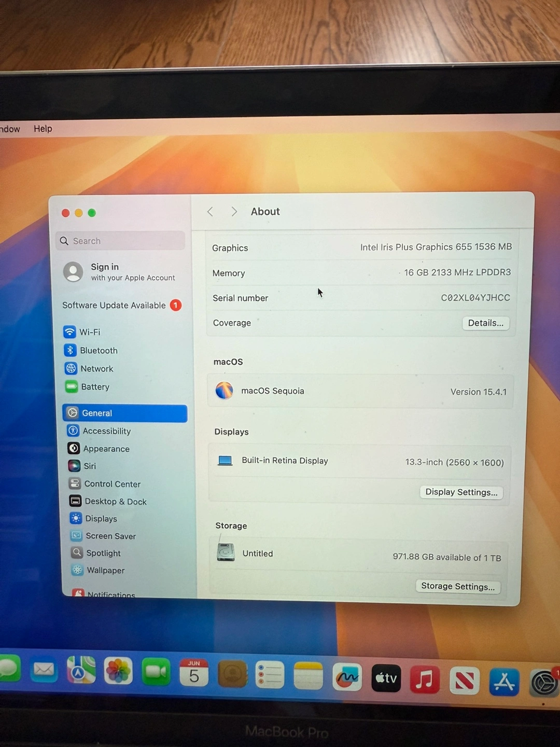Open Notes app in Dock

(x=308, y=676)
